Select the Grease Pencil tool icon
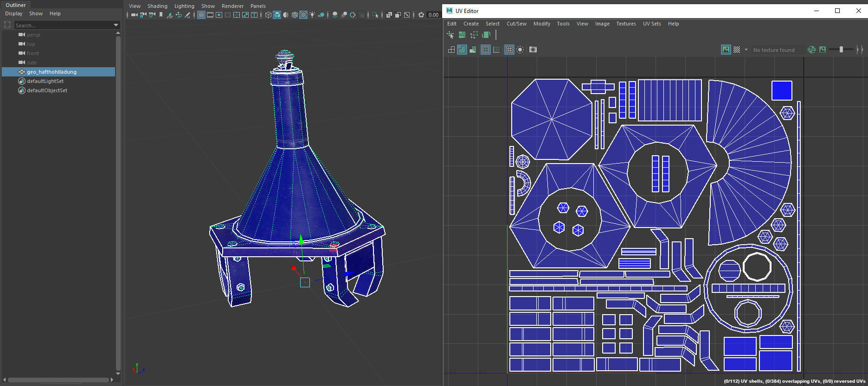The image size is (868, 386). (187, 15)
